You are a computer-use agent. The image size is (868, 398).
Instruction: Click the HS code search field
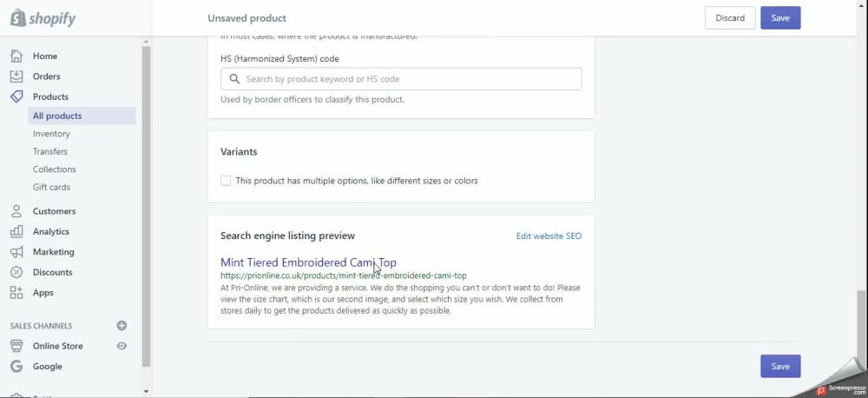point(401,79)
